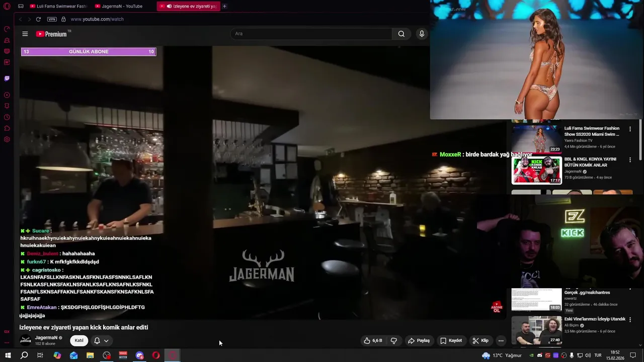Open more actions three-dot menu
This screenshot has height=362, width=644.
tap(501, 340)
